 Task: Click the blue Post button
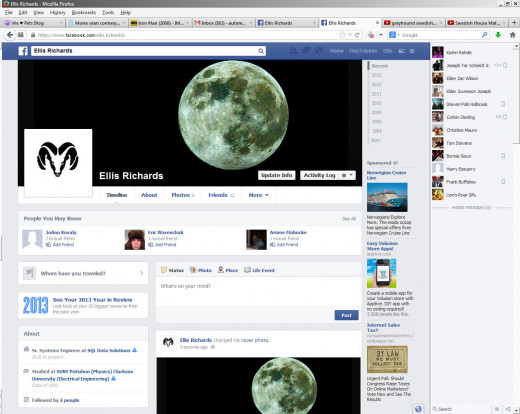(346, 315)
